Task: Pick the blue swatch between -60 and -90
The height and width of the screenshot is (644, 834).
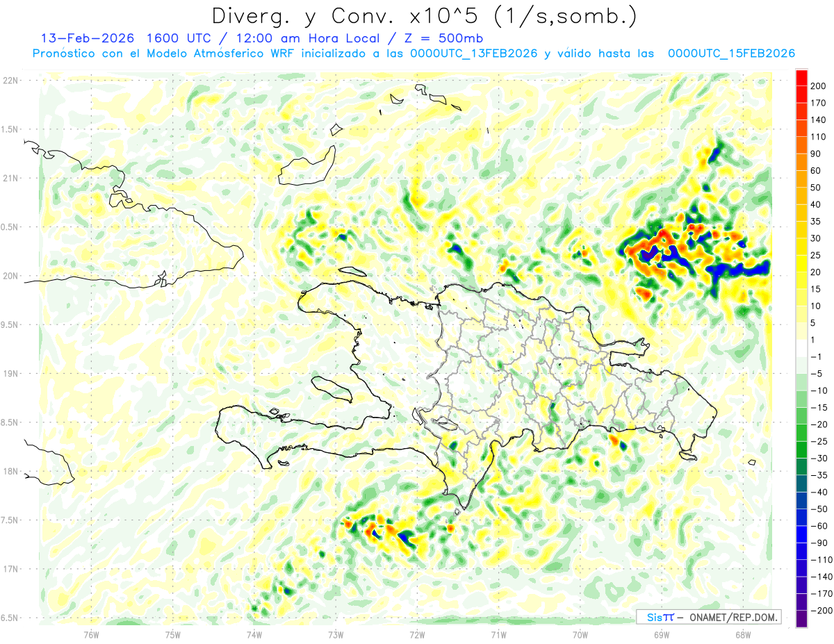Action: (x=801, y=534)
